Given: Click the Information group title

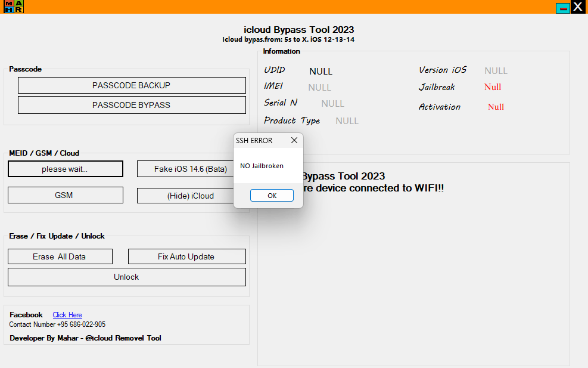Looking at the screenshot, I should [281, 51].
